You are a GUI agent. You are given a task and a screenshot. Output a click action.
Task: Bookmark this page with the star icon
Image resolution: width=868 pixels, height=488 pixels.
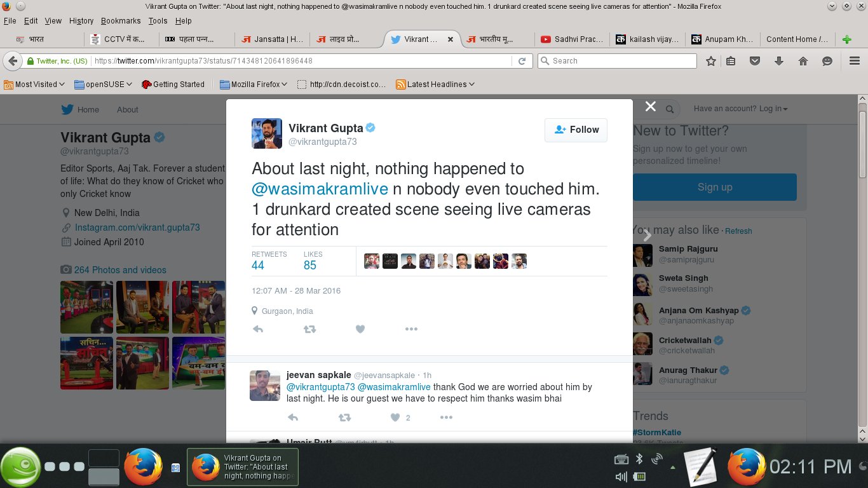click(x=711, y=61)
